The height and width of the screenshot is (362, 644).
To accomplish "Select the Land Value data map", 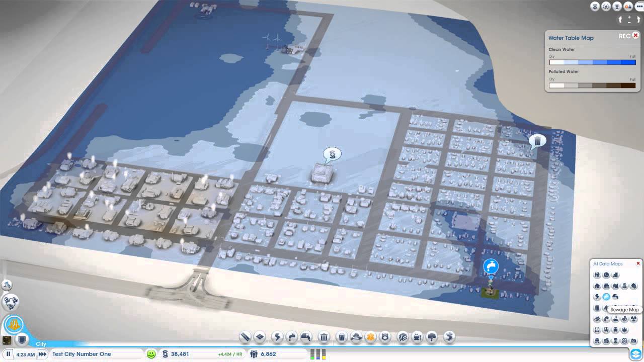I will click(624, 286).
